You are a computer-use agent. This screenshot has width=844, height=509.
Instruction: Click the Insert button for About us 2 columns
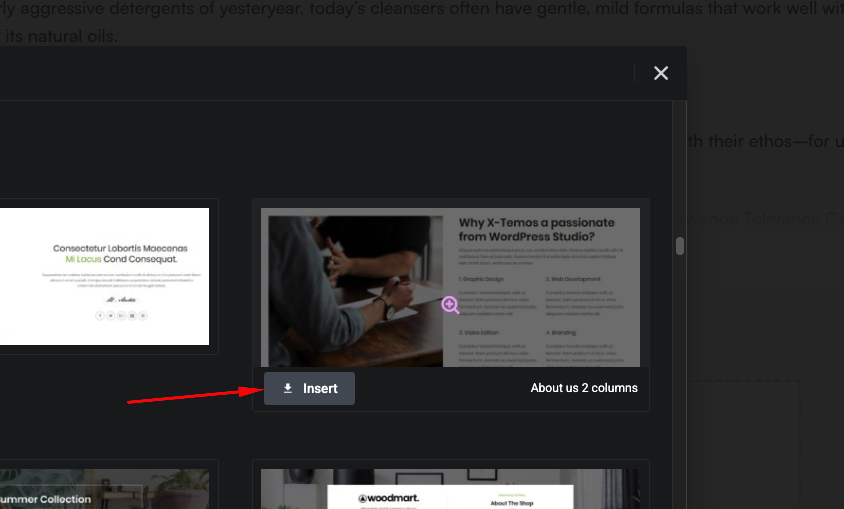coord(309,388)
